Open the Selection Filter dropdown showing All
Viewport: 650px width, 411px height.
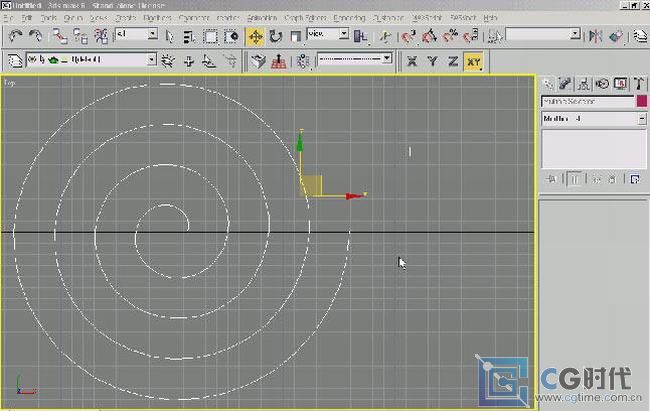point(136,34)
